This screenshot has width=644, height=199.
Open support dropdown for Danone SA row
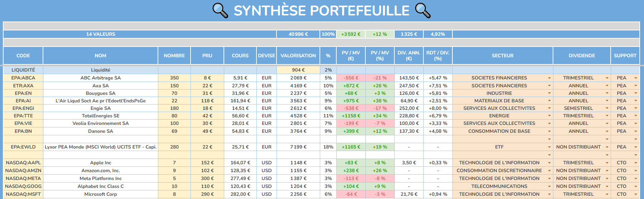[x=636, y=131]
